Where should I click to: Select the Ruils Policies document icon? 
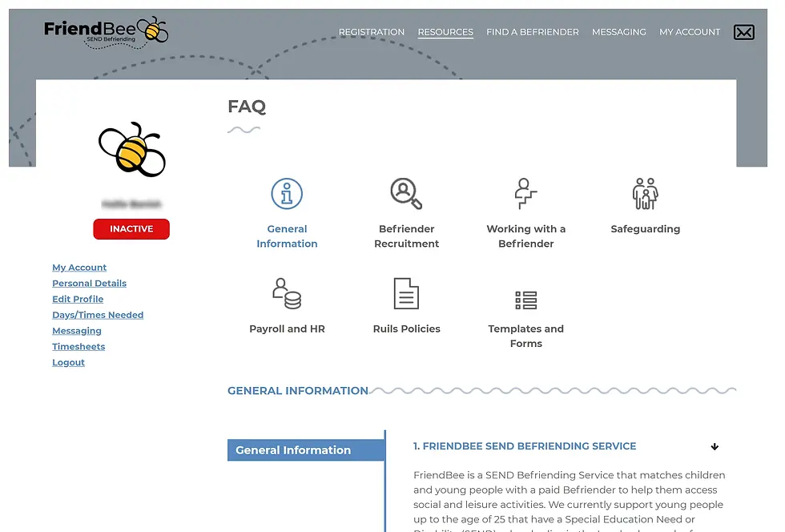click(406, 294)
